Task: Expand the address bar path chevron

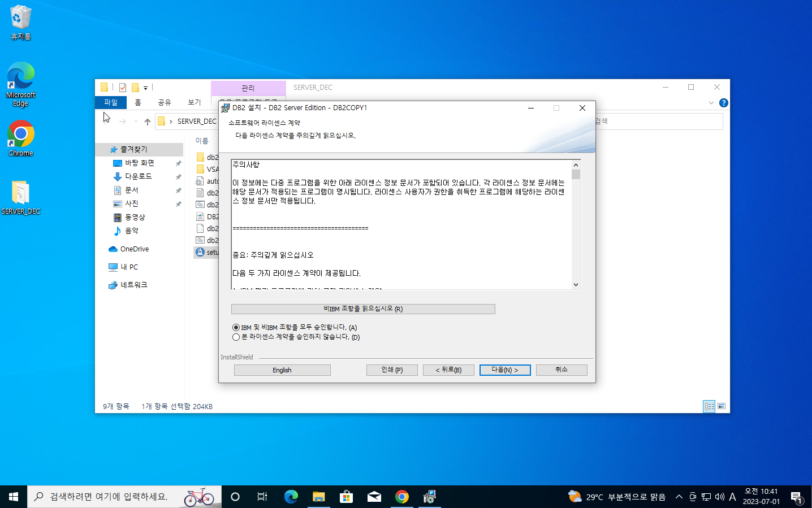Action: click(x=171, y=121)
